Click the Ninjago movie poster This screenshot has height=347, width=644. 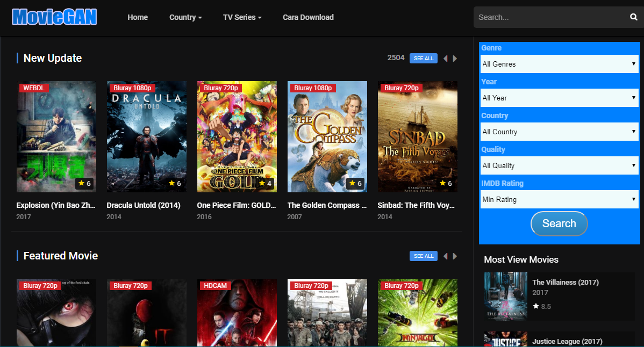coord(418,313)
